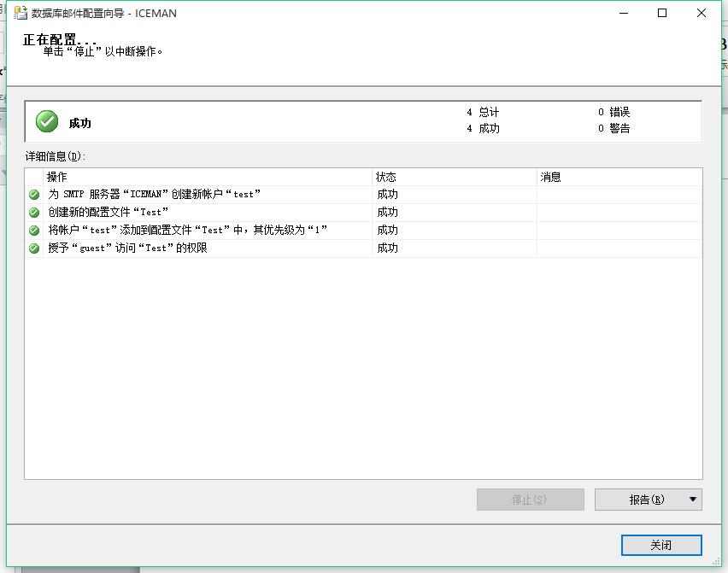This screenshot has width=728, height=573.
Task: Open the 报告 dropdown arrow
Action: point(693,500)
